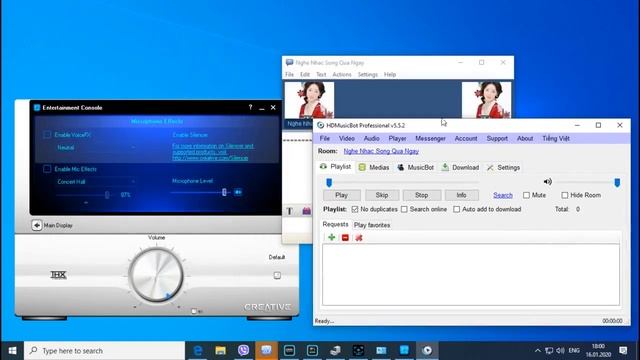This screenshot has height=360, width=640.
Task: Click the THX logo on Creative console
Action: coord(58,275)
